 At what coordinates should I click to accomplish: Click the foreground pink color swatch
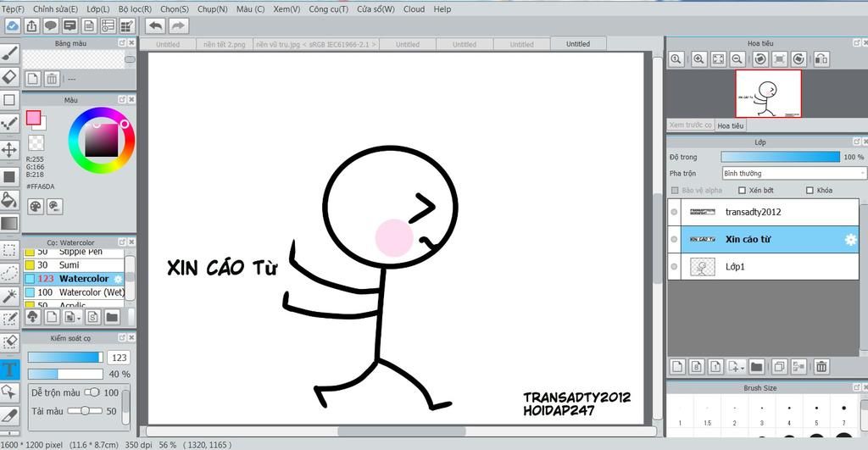33,117
